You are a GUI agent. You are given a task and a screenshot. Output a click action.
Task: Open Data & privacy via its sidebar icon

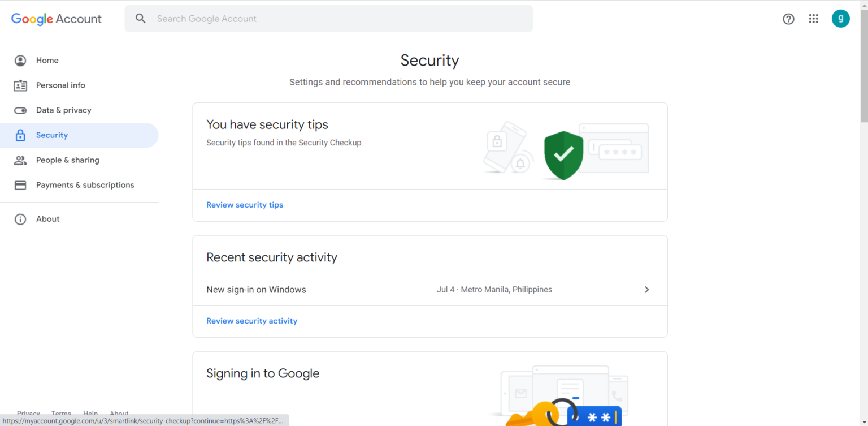(20, 110)
